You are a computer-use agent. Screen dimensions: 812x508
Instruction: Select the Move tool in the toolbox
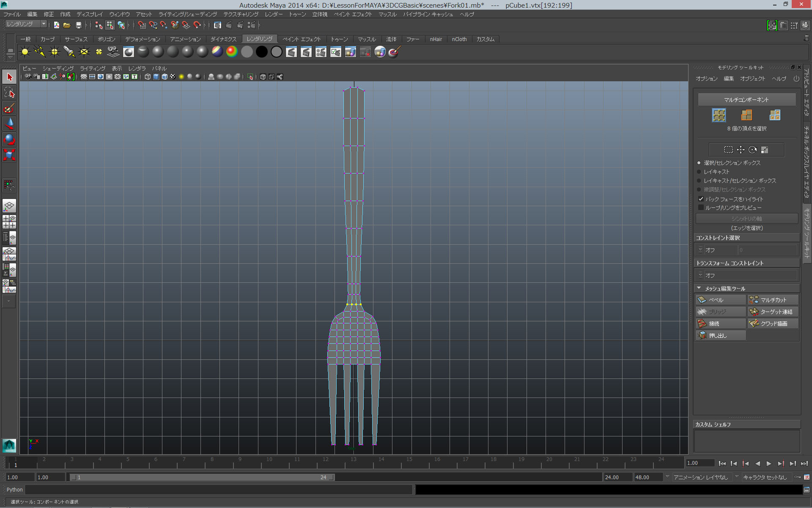coord(9,124)
